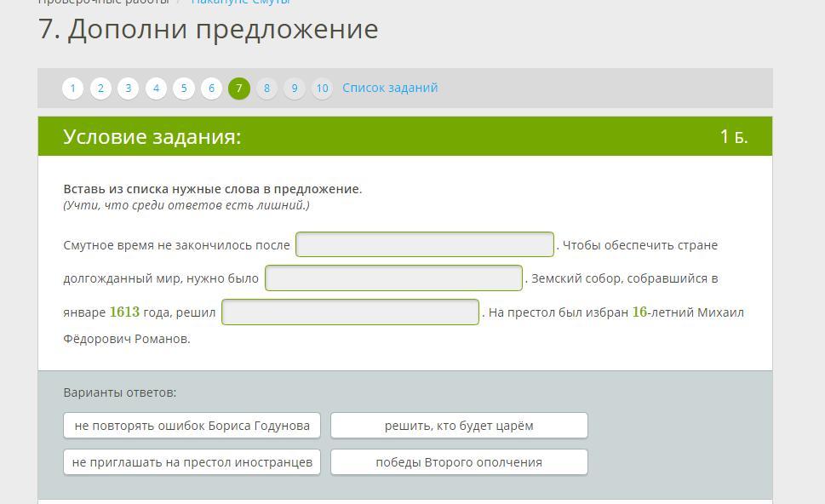Go to task number 1
This screenshot has width=825, height=504.
click(72, 89)
